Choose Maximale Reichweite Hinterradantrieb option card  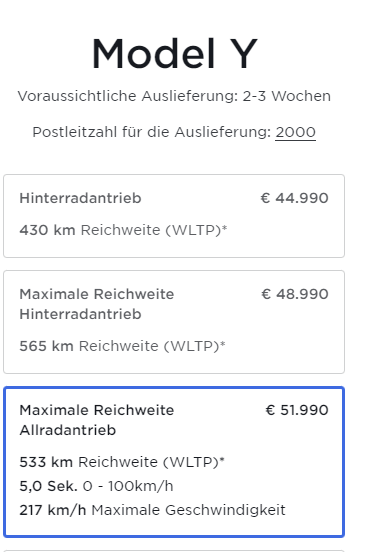coord(174,322)
